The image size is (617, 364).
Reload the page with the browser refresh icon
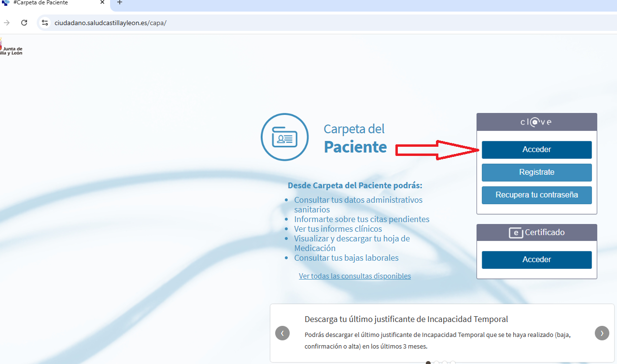(x=24, y=23)
